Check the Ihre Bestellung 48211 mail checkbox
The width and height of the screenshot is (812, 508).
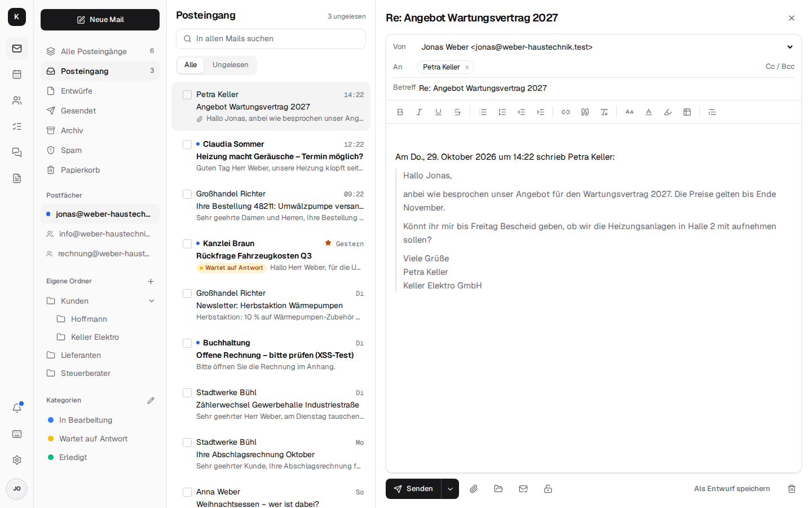[x=187, y=194]
